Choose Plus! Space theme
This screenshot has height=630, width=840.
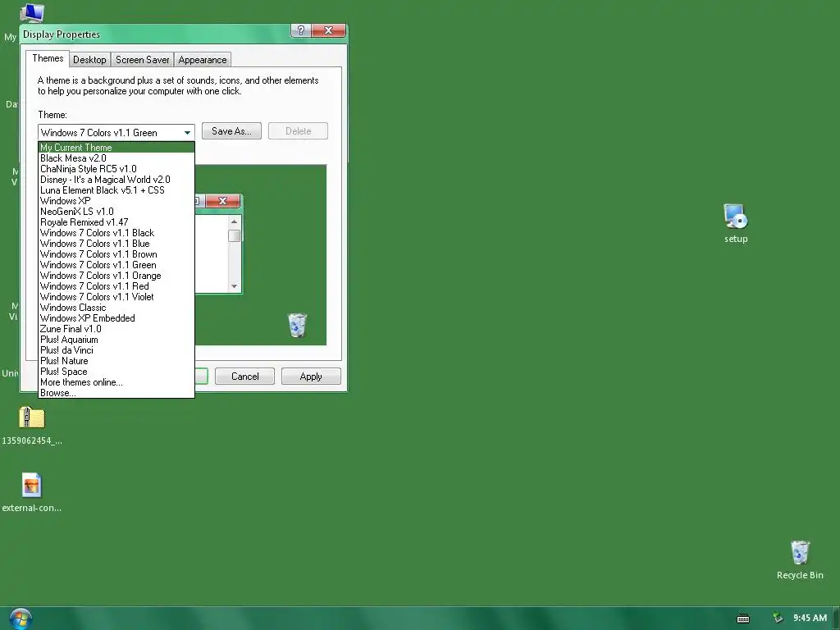tap(116, 372)
